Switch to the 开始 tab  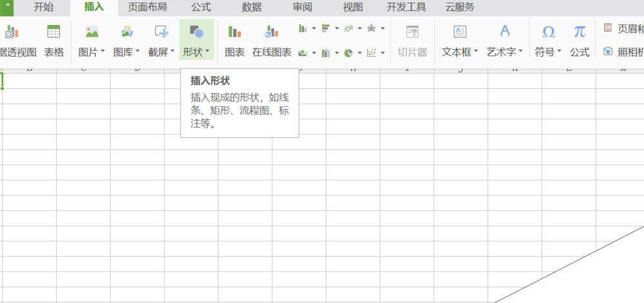(43, 7)
